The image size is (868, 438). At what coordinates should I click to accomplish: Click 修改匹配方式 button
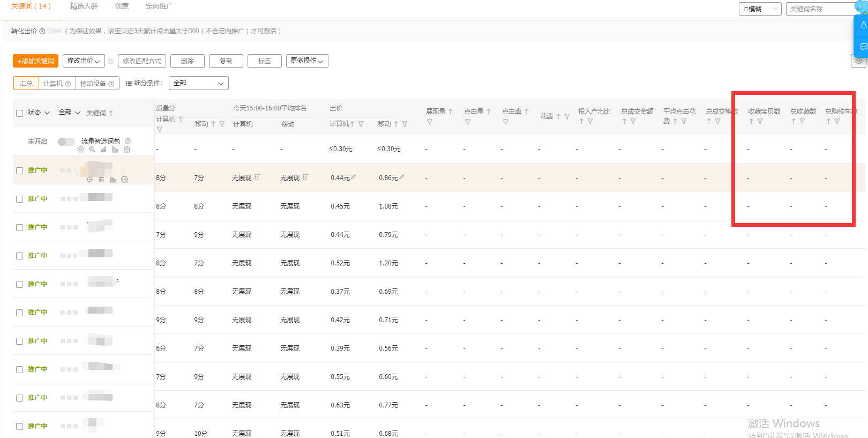click(x=141, y=61)
